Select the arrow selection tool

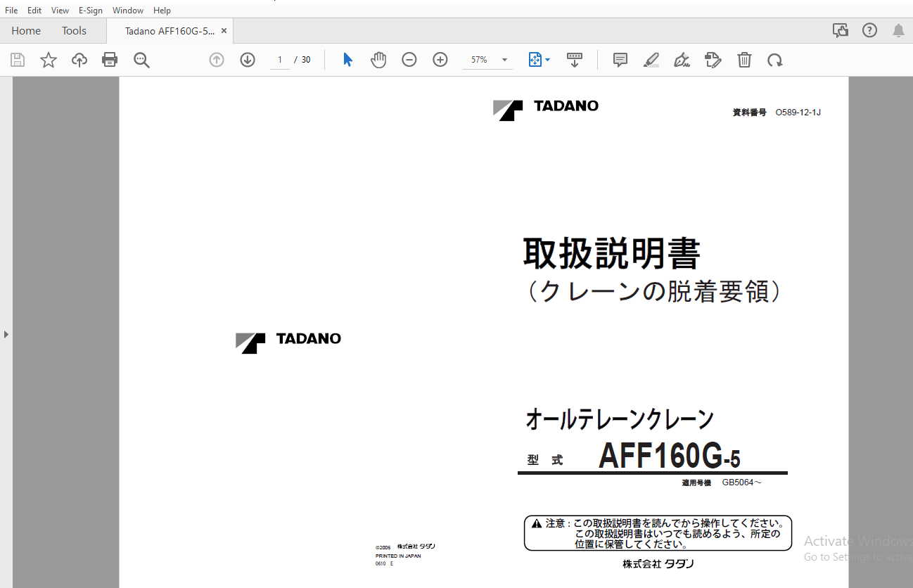(x=347, y=60)
